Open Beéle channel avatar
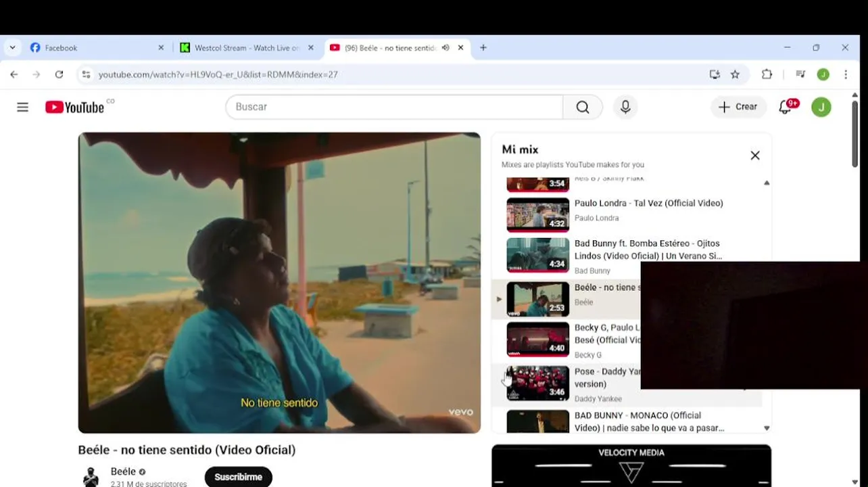This screenshot has width=868, height=487. pyautogui.click(x=91, y=477)
